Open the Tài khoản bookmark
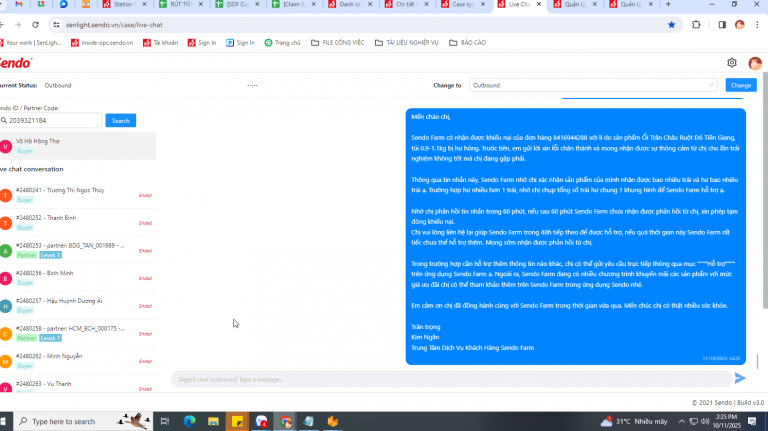Viewport: 768px width, 431px height. (160, 43)
